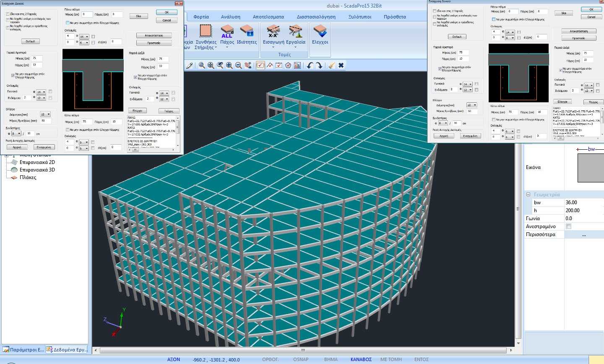Click the zoom-pan arrows magnifier icon
The height and width of the screenshot is (364, 604).
211,65
